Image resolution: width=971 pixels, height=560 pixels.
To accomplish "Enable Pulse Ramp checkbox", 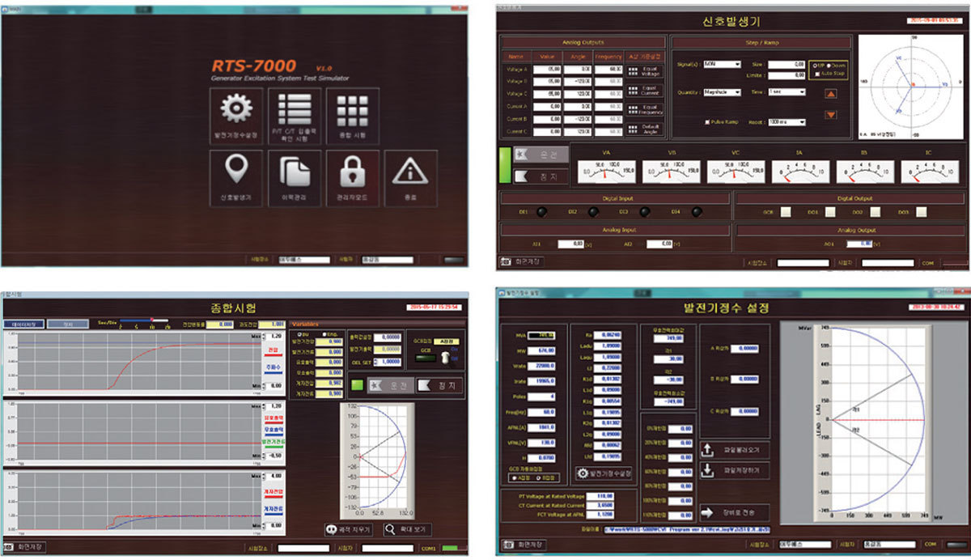I will click(707, 122).
